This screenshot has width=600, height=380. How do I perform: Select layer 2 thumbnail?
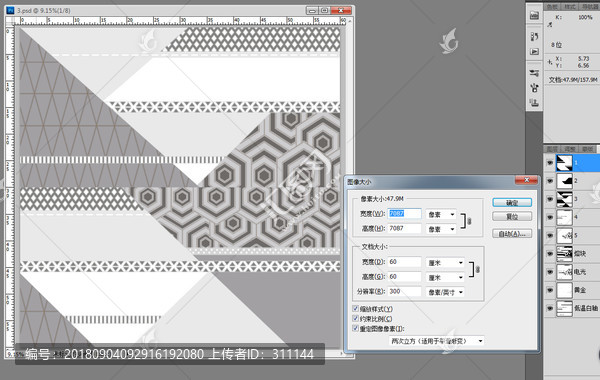(564, 181)
